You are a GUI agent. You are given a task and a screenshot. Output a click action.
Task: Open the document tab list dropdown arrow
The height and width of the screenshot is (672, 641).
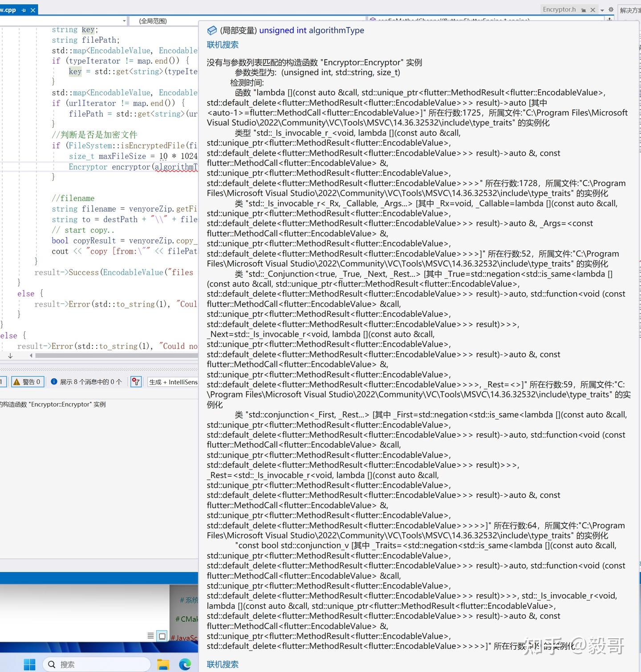(602, 10)
